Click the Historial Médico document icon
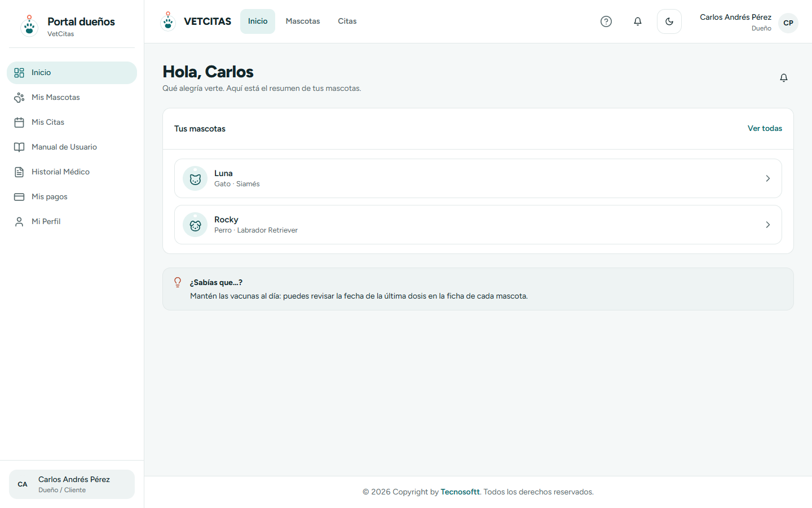Viewport: 812px width, 508px height. [x=19, y=172]
